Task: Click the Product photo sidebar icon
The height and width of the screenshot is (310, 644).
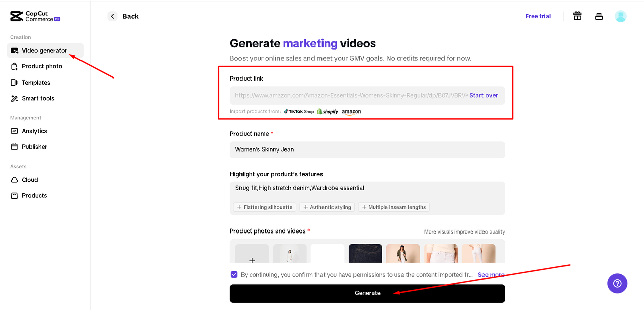Action: [x=14, y=66]
